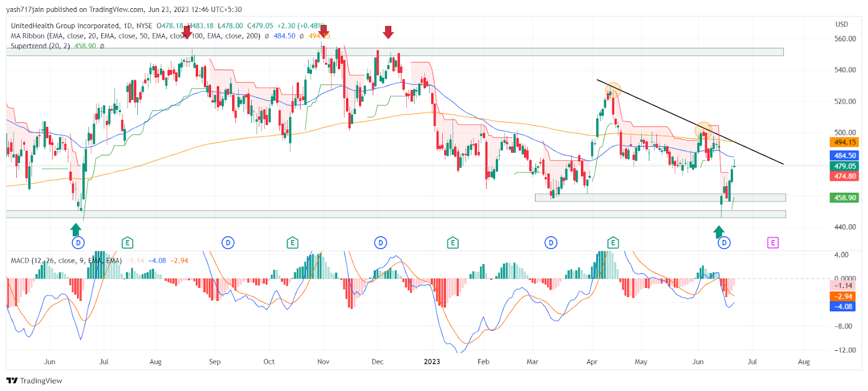
Task: Click the dividend D marker near Mar 2023
Action: click(x=551, y=243)
